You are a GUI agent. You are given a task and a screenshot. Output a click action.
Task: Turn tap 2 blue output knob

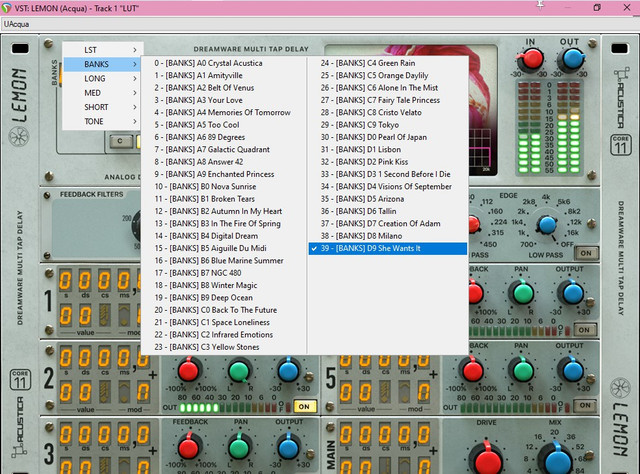pos(289,371)
